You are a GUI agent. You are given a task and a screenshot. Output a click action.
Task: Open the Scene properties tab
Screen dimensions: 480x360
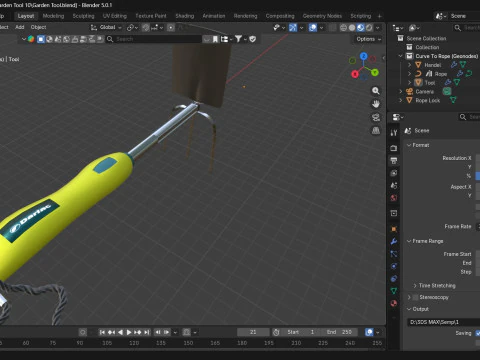[394, 185]
